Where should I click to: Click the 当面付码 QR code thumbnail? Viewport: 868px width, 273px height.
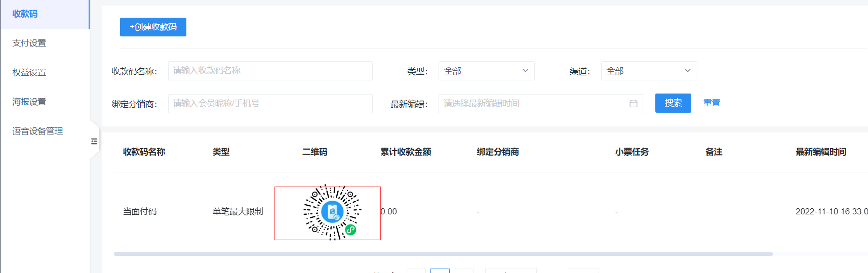click(332, 212)
